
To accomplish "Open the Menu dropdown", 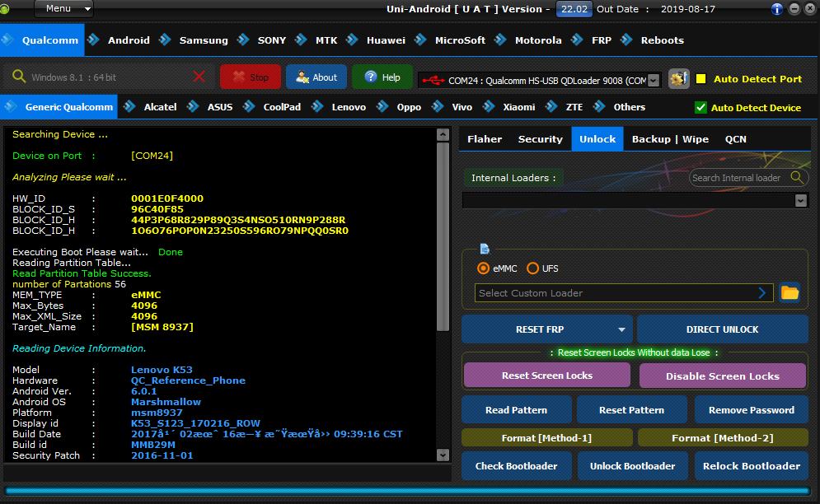I will (63, 8).
